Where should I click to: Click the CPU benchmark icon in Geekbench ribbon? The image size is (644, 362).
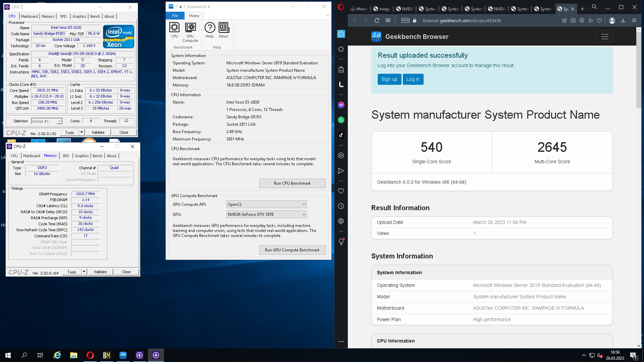pyautogui.click(x=174, y=30)
